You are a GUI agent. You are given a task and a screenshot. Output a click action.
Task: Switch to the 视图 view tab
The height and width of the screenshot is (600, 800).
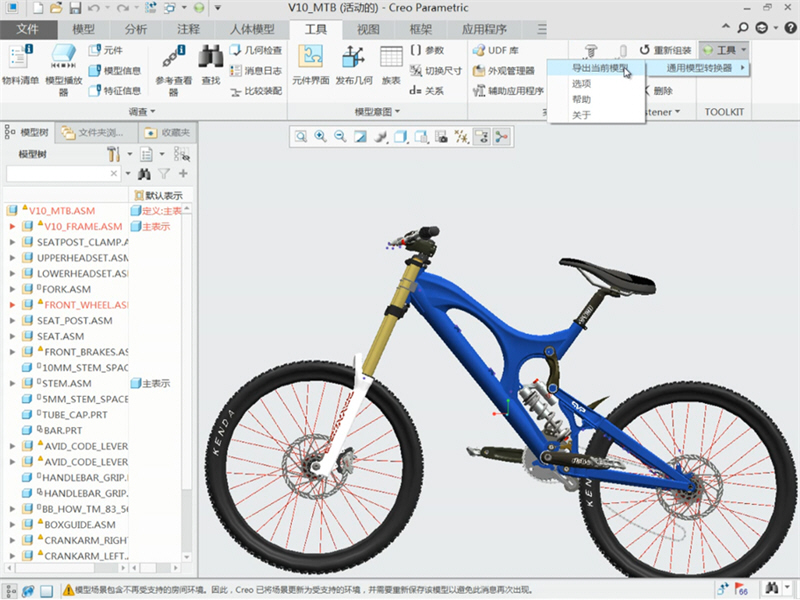pos(368,29)
